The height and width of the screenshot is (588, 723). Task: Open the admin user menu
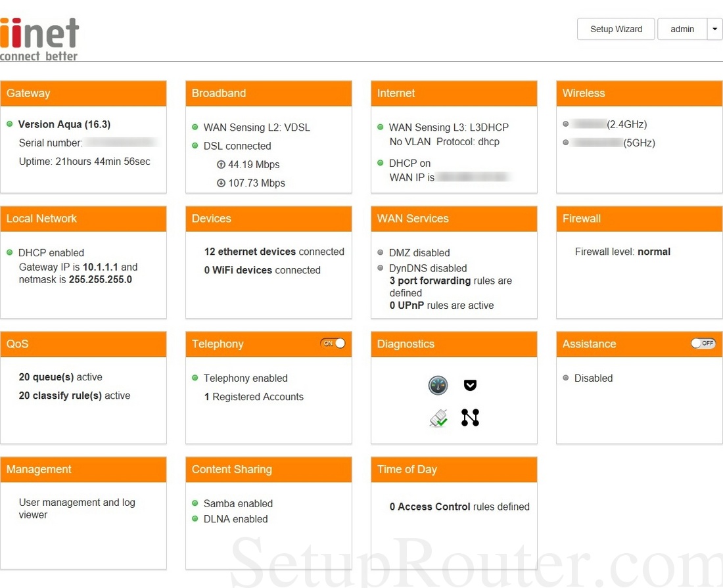click(682, 29)
